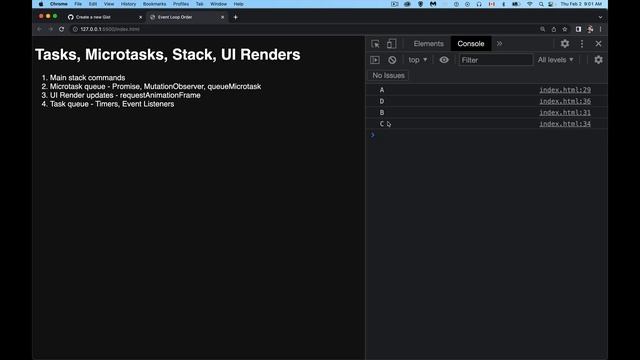This screenshot has width=640, height=360.
Task: Create a live expression with the eye icon
Action: pos(444,60)
